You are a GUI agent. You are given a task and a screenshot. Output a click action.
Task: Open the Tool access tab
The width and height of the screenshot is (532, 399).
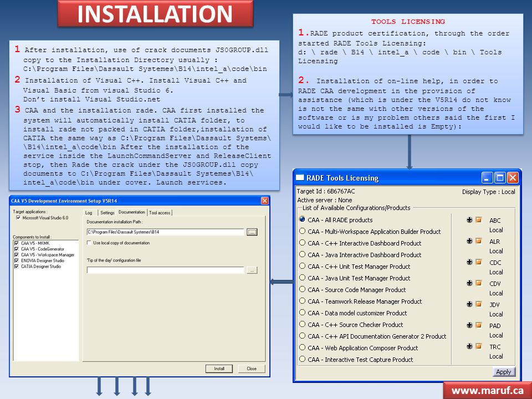click(160, 213)
